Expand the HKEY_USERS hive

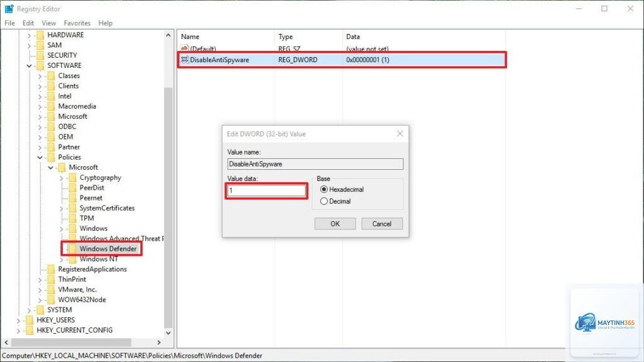click(x=18, y=320)
